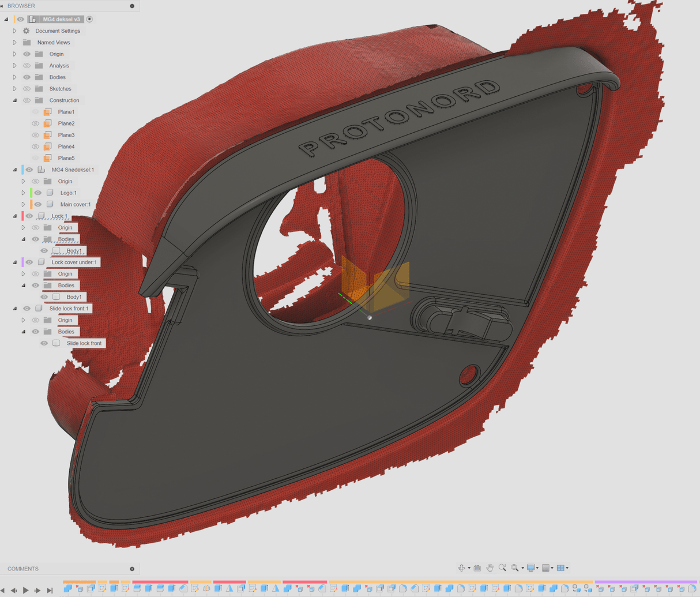Click the Document Settings gear icon
This screenshot has height=597, width=700.
tap(27, 31)
